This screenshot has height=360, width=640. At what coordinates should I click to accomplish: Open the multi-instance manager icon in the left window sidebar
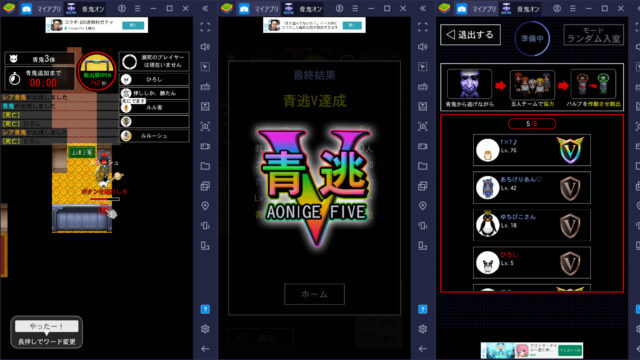(x=205, y=186)
